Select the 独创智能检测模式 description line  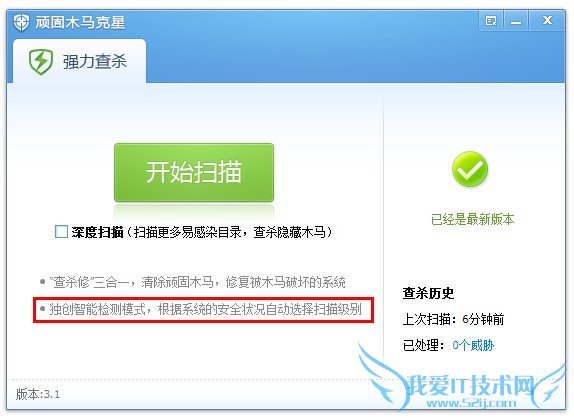201,310
